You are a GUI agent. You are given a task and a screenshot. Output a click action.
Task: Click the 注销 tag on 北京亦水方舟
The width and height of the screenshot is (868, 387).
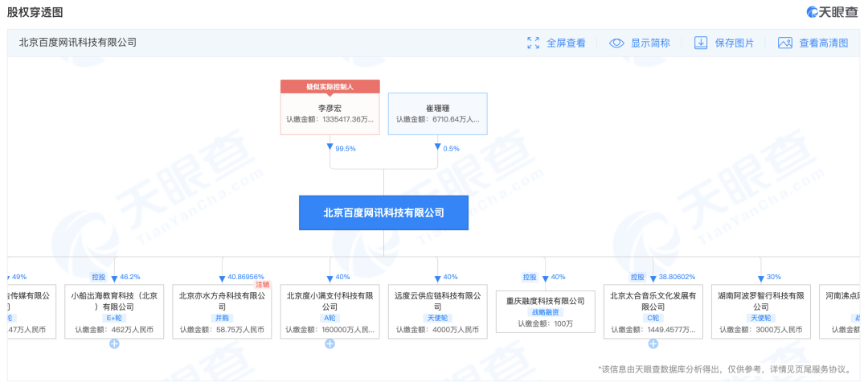coord(262,285)
